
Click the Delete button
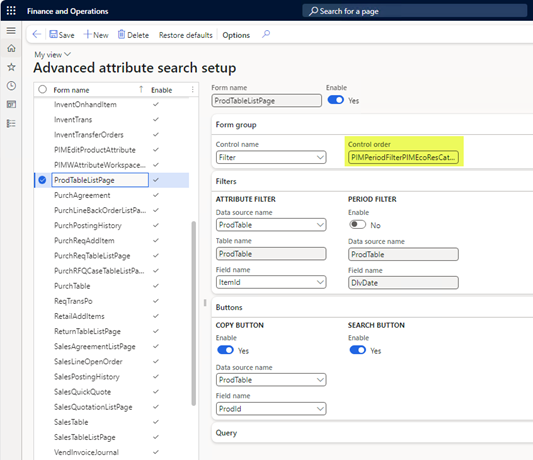[x=133, y=35]
